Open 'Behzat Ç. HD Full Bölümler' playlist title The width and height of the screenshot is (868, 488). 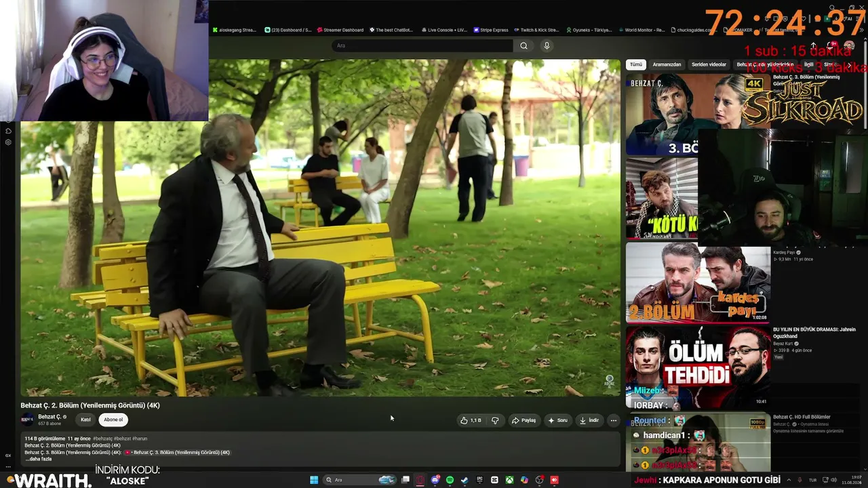[802, 417]
